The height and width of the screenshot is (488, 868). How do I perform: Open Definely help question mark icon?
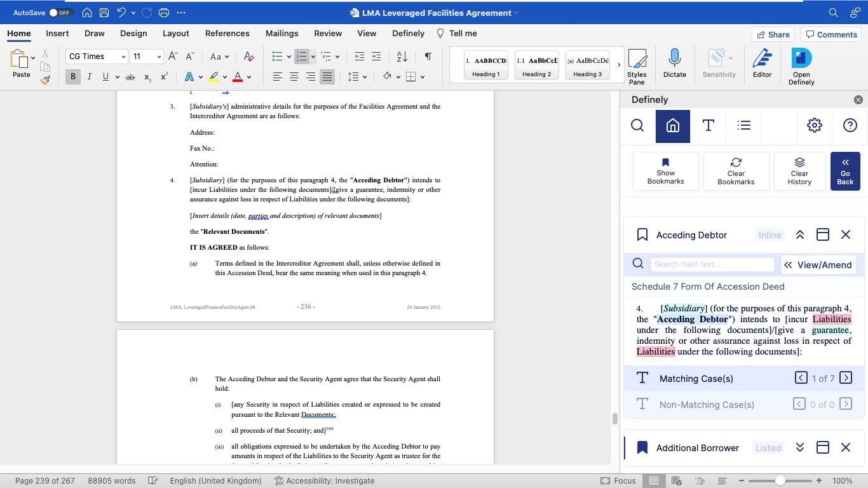pyautogui.click(x=850, y=126)
